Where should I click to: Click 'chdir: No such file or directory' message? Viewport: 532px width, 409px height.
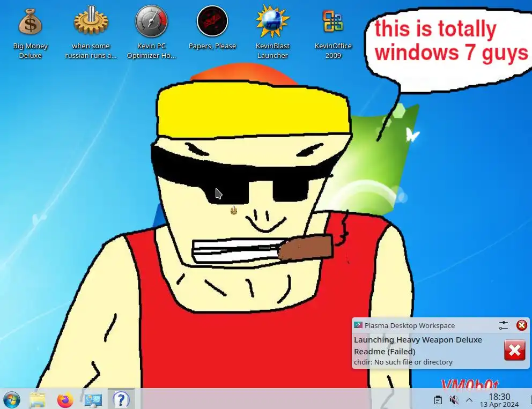[x=403, y=362]
